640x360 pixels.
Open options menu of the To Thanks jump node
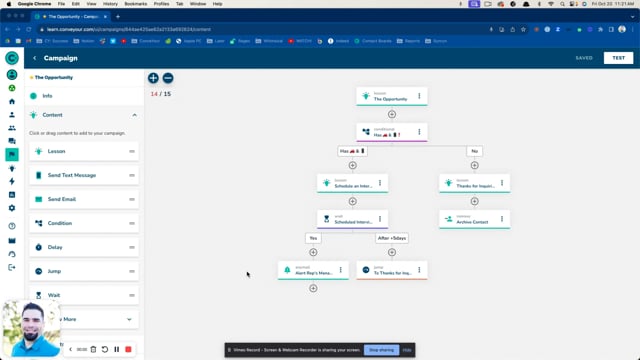click(419, 270)
